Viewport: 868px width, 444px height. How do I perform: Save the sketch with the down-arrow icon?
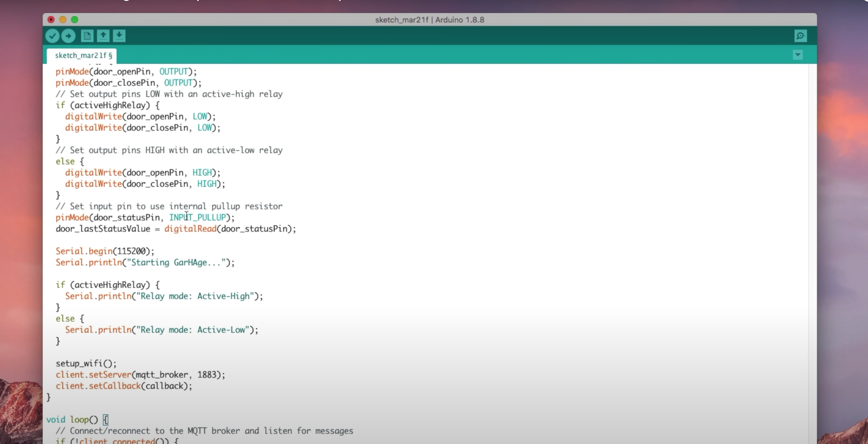[x=119, y=36]
